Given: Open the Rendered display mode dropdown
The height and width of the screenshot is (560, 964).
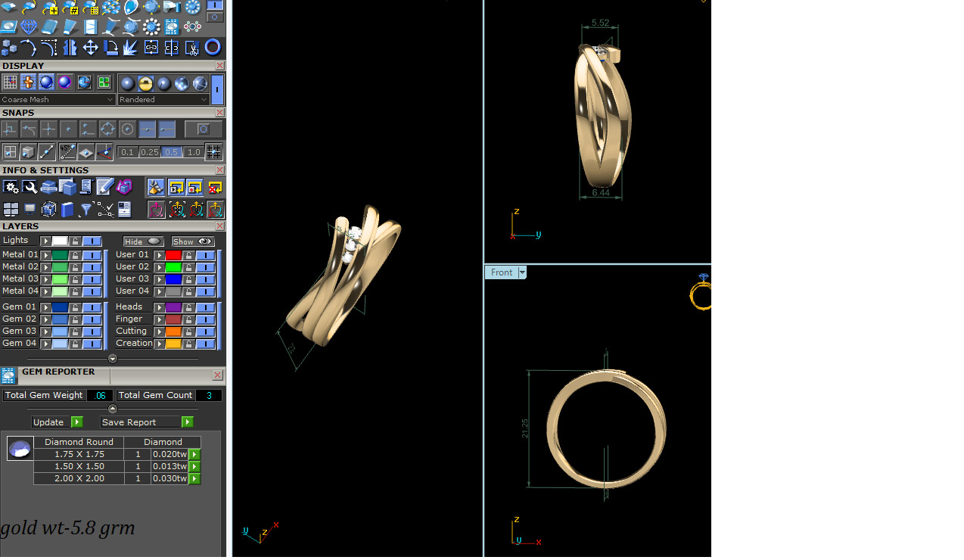Looking at the screenshot, I should click(163, 99).
